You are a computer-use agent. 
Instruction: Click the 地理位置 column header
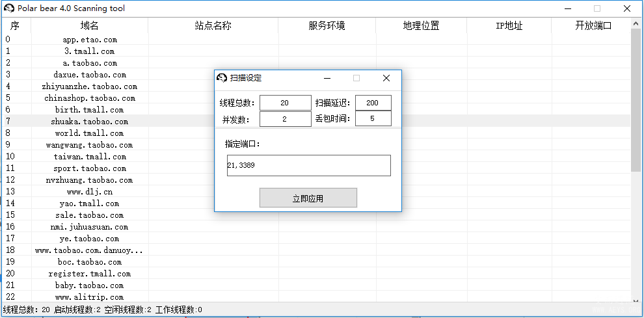click(422, 26)
